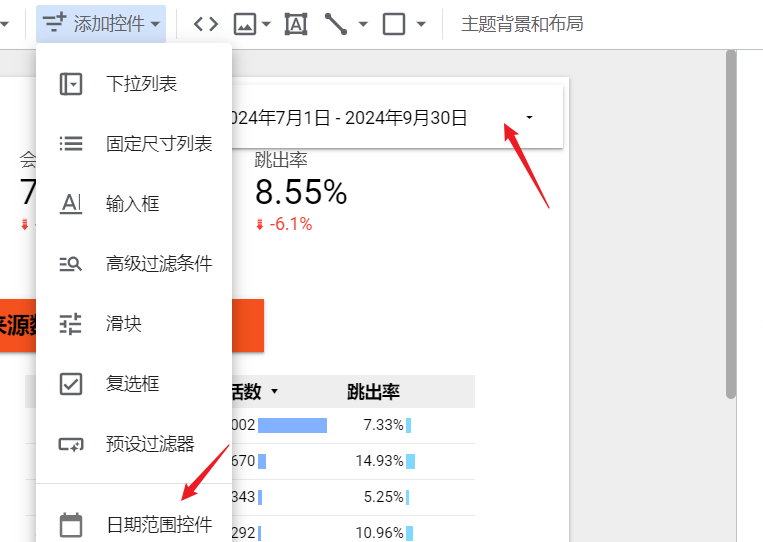The width and height of the screenshot is (763, 542).
Task: Click the slider icon beside 滑块
Action: (x=71, y=324)
